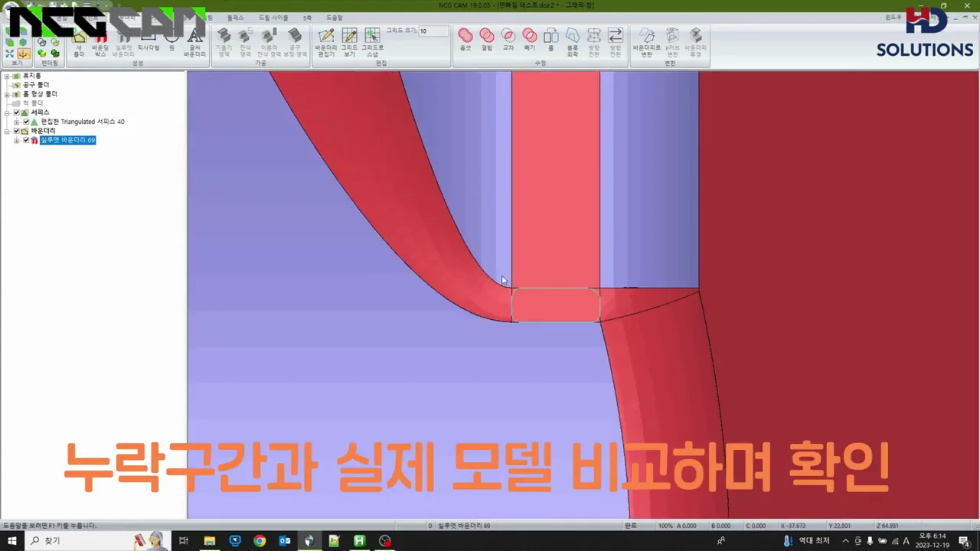
Task: Select the Rectangle (직사각형) boundary tool
Action: click(x=148, y=41)
